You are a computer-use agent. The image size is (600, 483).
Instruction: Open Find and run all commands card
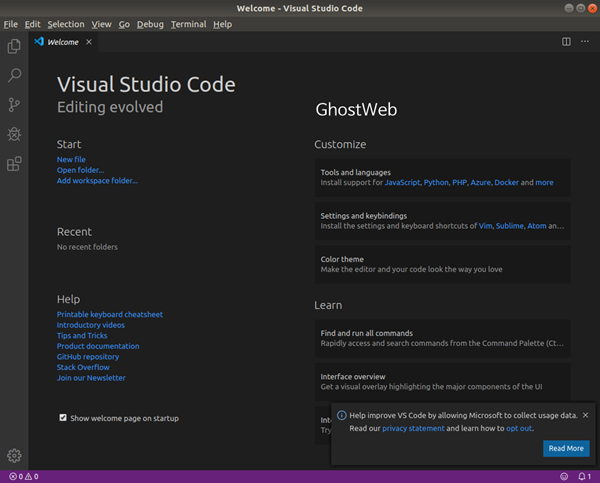pyautogui.click(x=442, y=338)
